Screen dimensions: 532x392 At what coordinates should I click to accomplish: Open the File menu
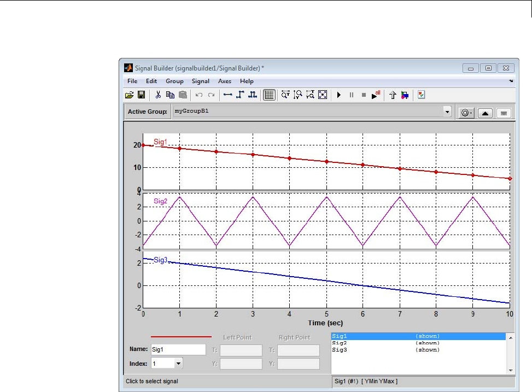pos(132,81)
